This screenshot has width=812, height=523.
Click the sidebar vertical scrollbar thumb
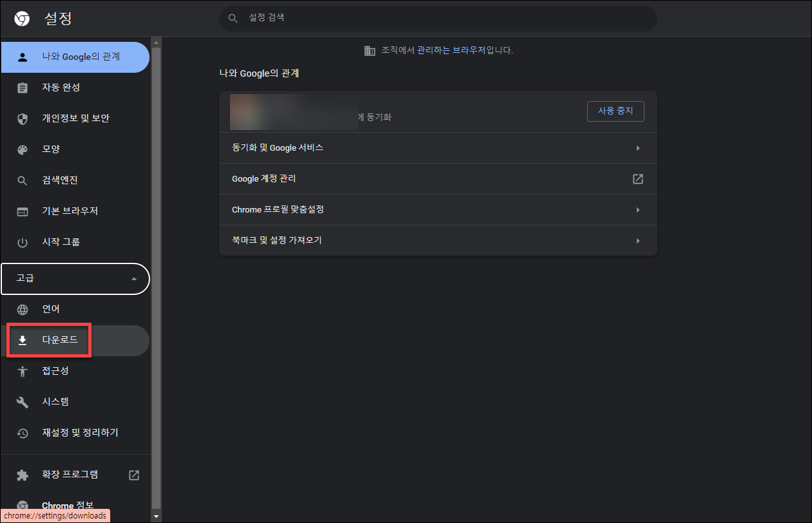point(155,277)
